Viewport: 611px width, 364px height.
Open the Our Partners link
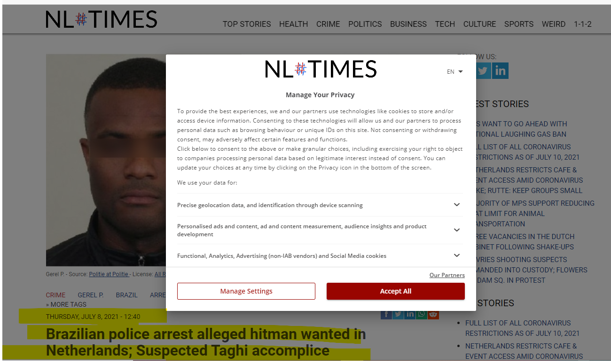click(x=447, y=275)
